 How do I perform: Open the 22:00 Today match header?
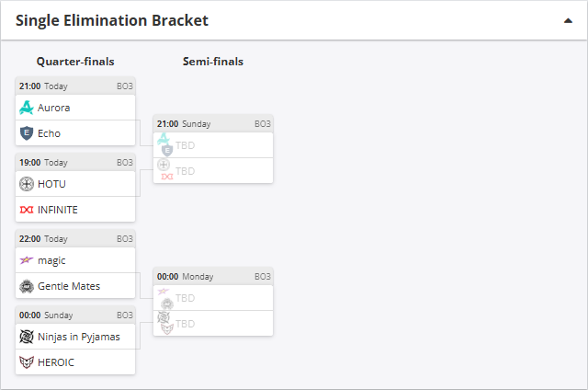pyautogui.click(x=75, y=239)
